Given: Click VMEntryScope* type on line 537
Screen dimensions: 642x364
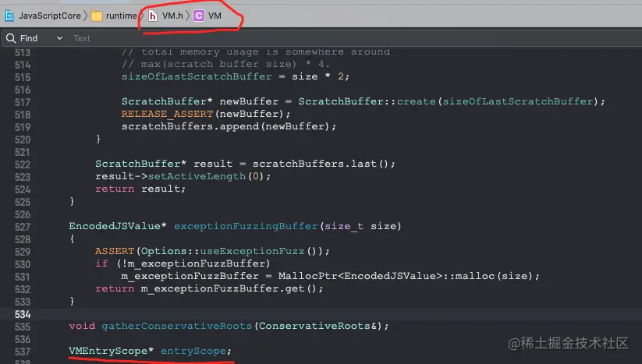Looking at the screenshot, I should coord(111,351).
